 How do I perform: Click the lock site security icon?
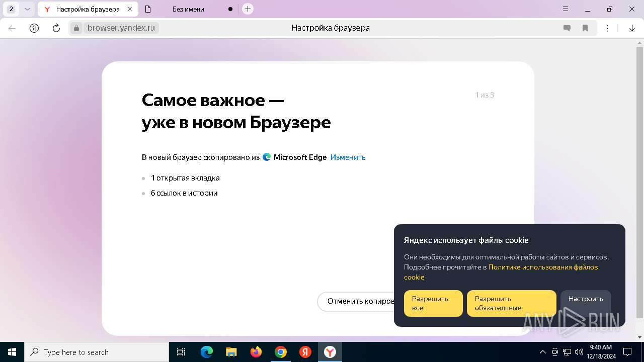tap(76, 28)
